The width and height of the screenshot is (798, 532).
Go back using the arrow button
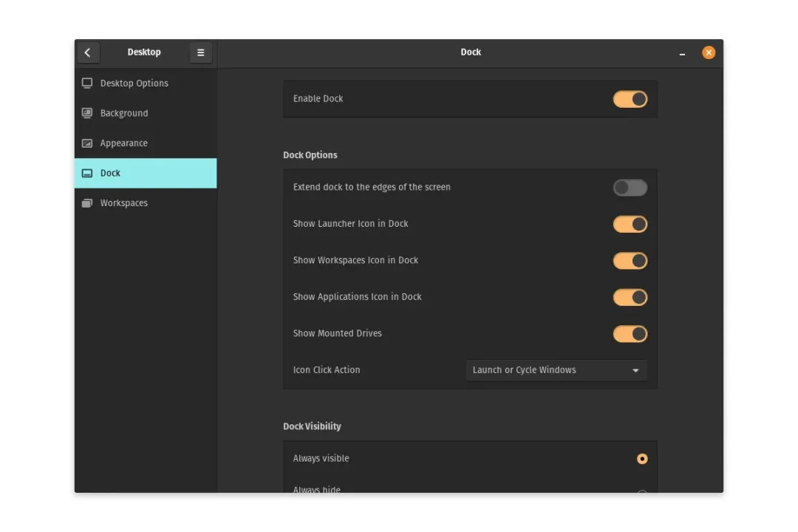pos(87,52)
